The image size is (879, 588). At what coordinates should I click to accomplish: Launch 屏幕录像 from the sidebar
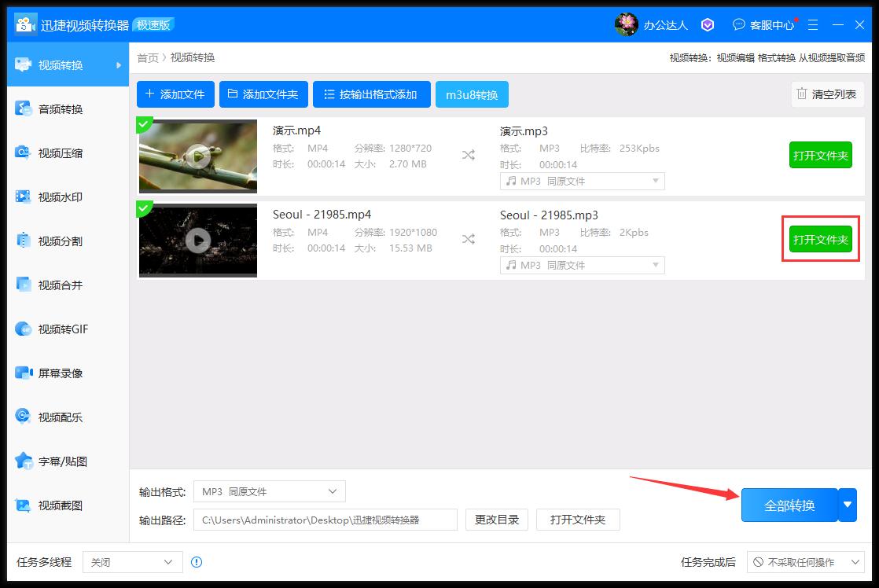point(51,373)
